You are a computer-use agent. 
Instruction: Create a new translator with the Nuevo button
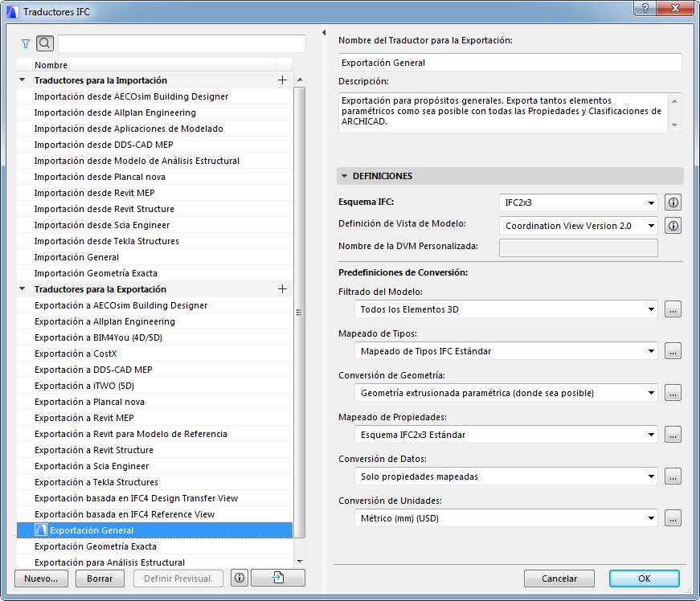click(40, 578)
